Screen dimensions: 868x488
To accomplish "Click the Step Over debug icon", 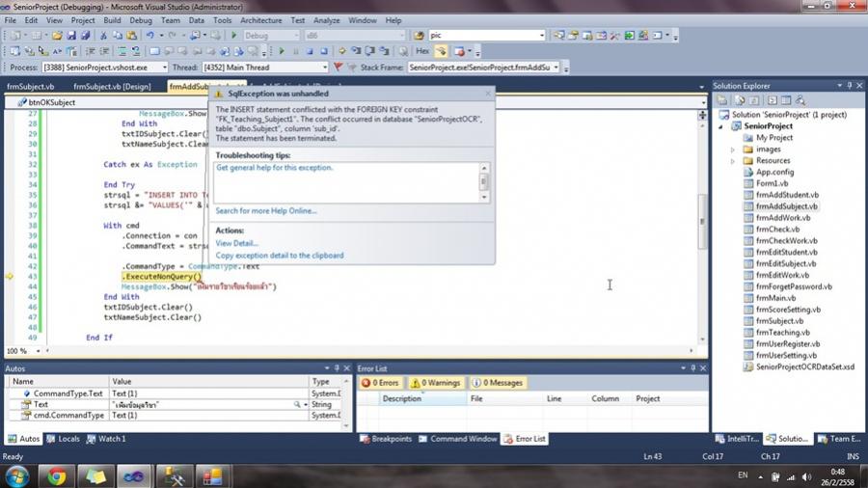I will (x=369, y=51).
